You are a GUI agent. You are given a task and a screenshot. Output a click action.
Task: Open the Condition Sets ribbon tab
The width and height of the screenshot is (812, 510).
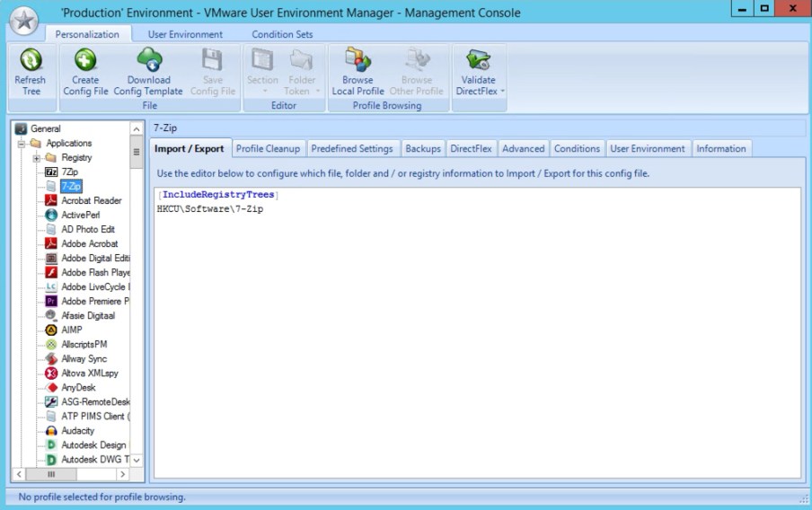(x=282, y=34)
